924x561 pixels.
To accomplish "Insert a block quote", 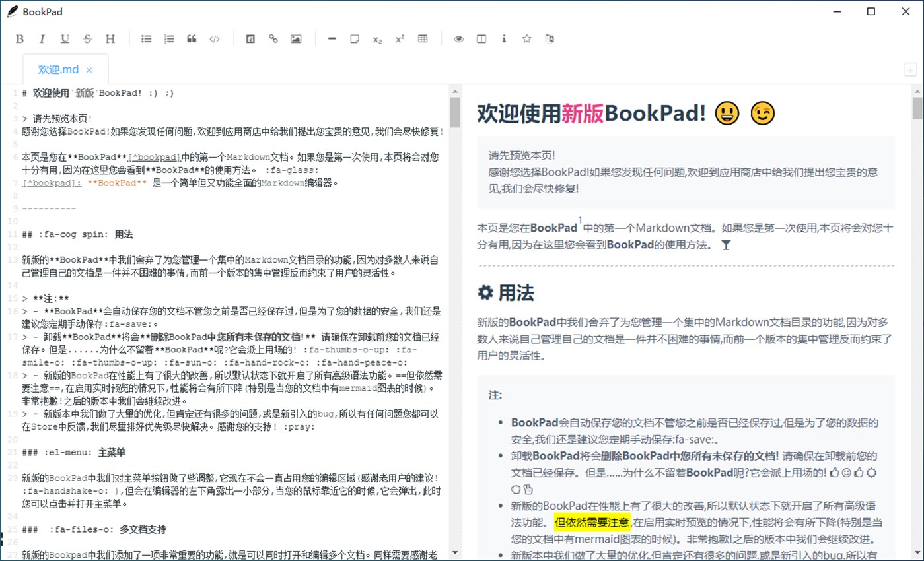I will point(192,39).
